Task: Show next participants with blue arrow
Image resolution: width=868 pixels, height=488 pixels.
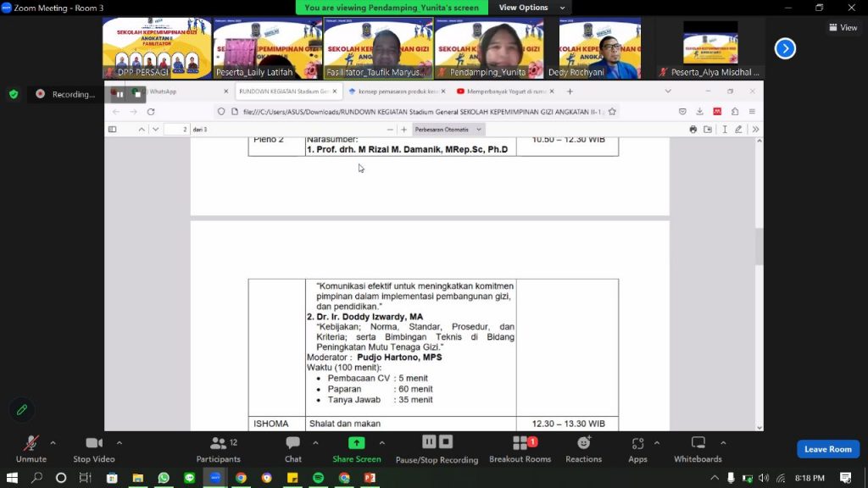Action: [x=785, y=49]
